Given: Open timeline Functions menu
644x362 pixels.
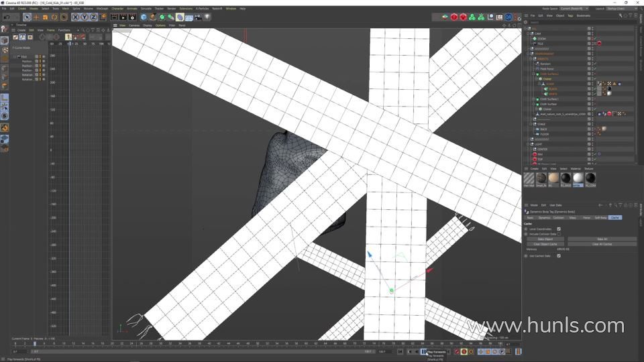Looking at the screenshot, I should pyautogui.click(x=64, y=30).
